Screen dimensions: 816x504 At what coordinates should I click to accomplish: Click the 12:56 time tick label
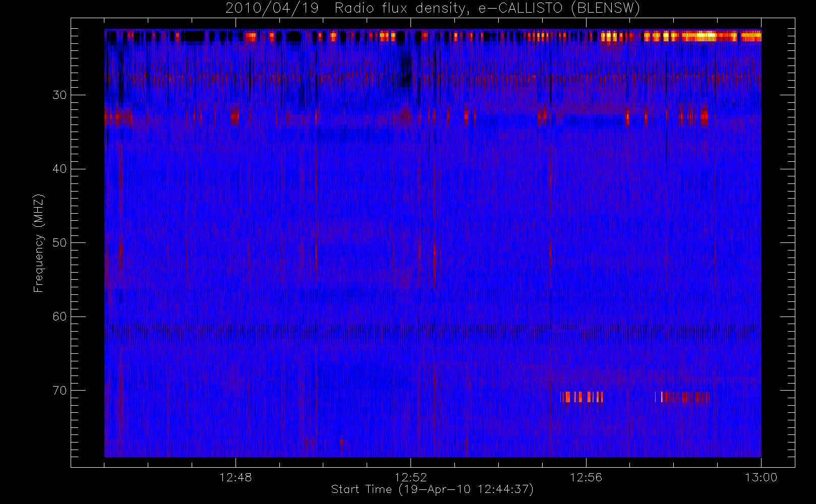point(586,477)
